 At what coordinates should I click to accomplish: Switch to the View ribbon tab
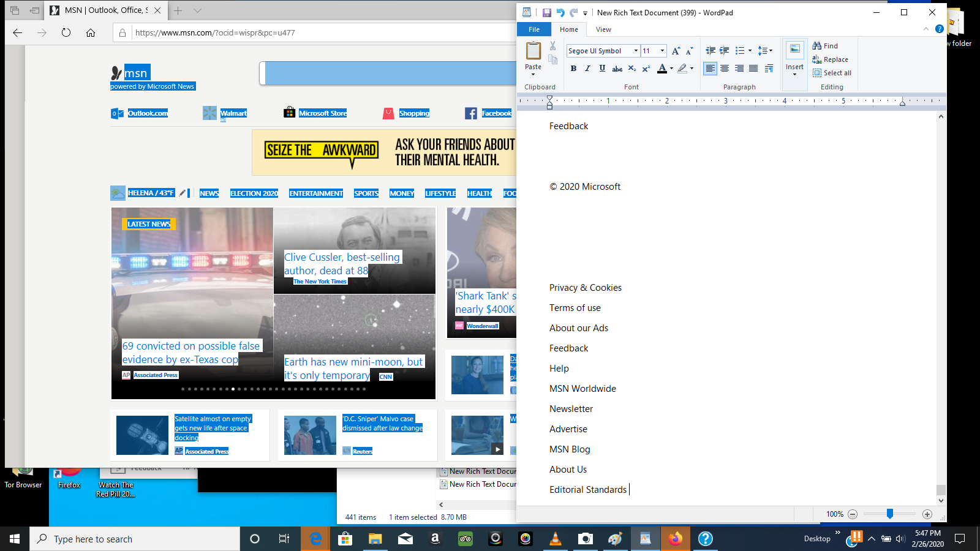tap(603, 29)
